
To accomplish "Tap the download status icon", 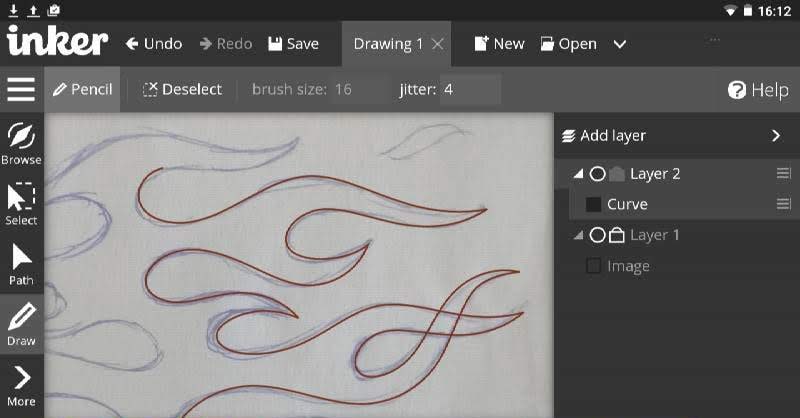I will [x=14, y=10].
